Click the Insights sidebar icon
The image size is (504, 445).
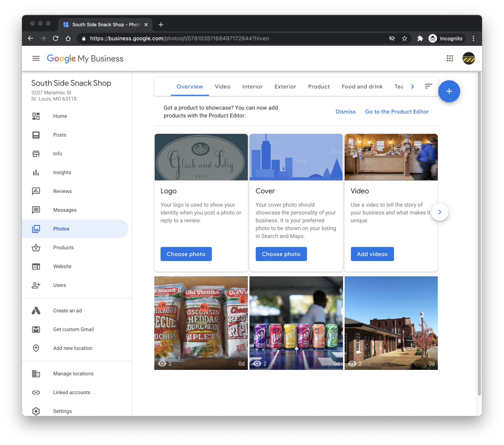[x=36, y=172]
